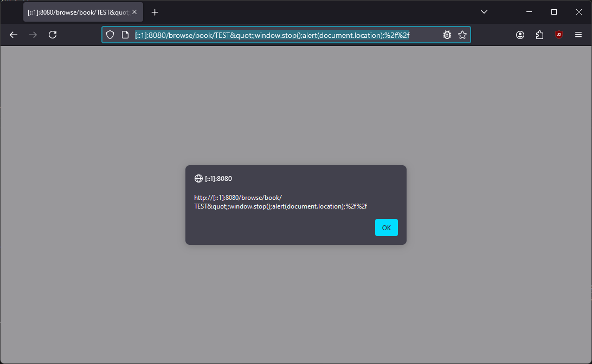Click OK in the alert dialog
This screenshot has width=592, height=364.
pos(386,227)
